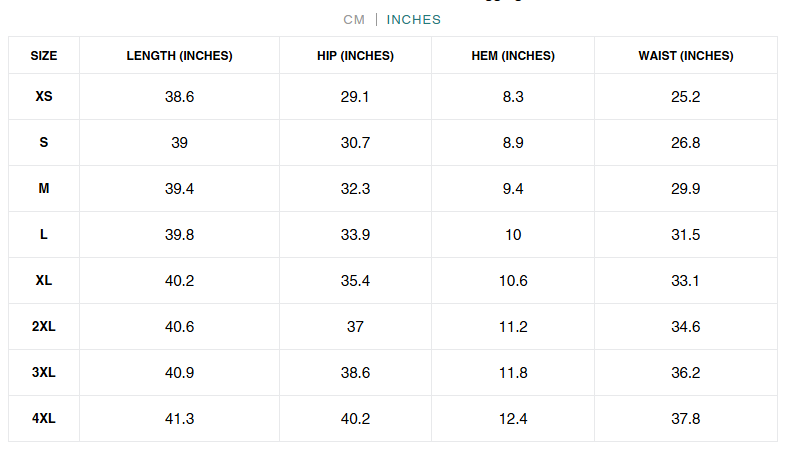Screen dimensions: 791x458
Task: Click the SIZE column header
Action: click(44, 56)
